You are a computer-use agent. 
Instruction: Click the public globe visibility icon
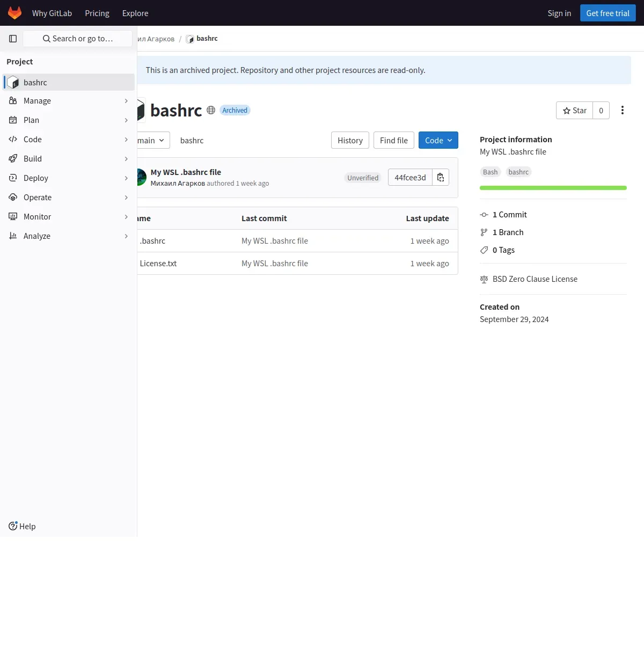tap(211, 110)
